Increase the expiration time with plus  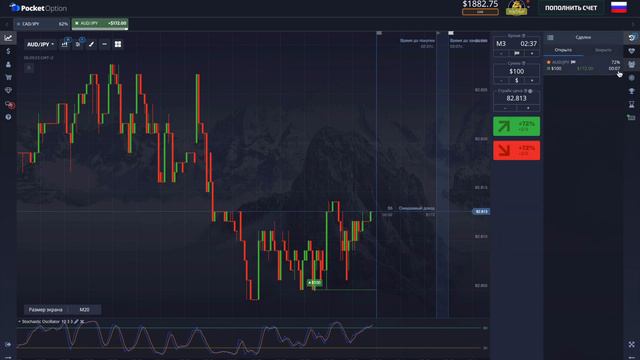(x=532, y=53)
